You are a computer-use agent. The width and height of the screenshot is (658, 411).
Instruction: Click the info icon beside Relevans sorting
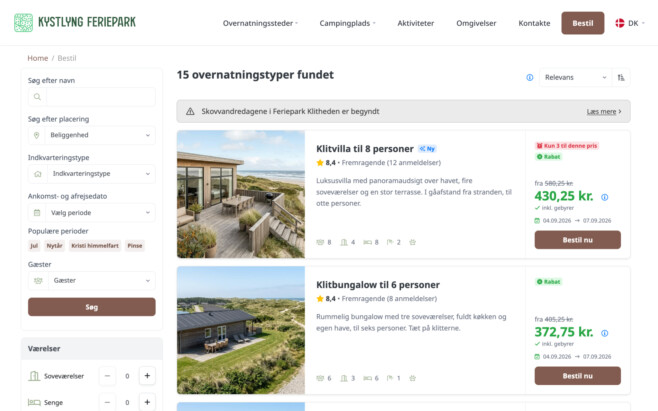(x=530, y=78)
